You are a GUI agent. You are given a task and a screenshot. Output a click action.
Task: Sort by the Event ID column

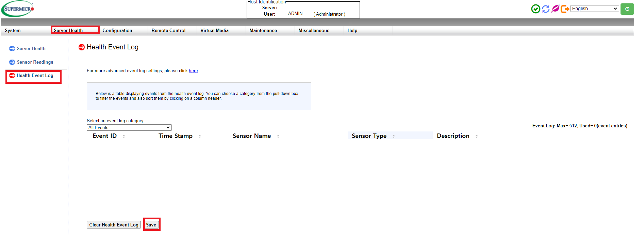click(105, 136)
